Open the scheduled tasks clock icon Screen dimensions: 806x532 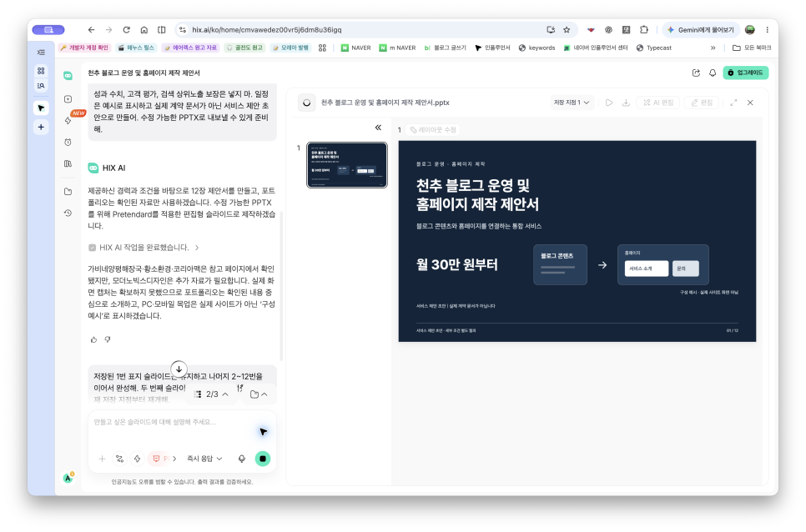(x=68, y=143)
